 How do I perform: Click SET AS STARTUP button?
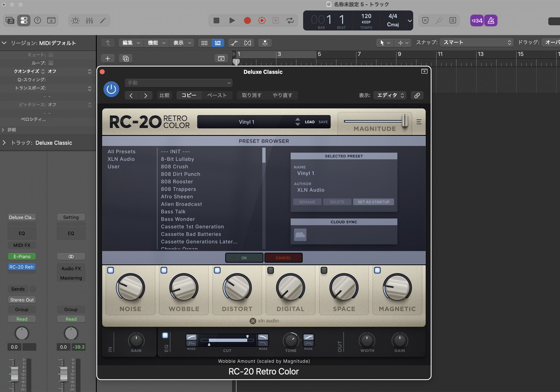pos(373,202)
